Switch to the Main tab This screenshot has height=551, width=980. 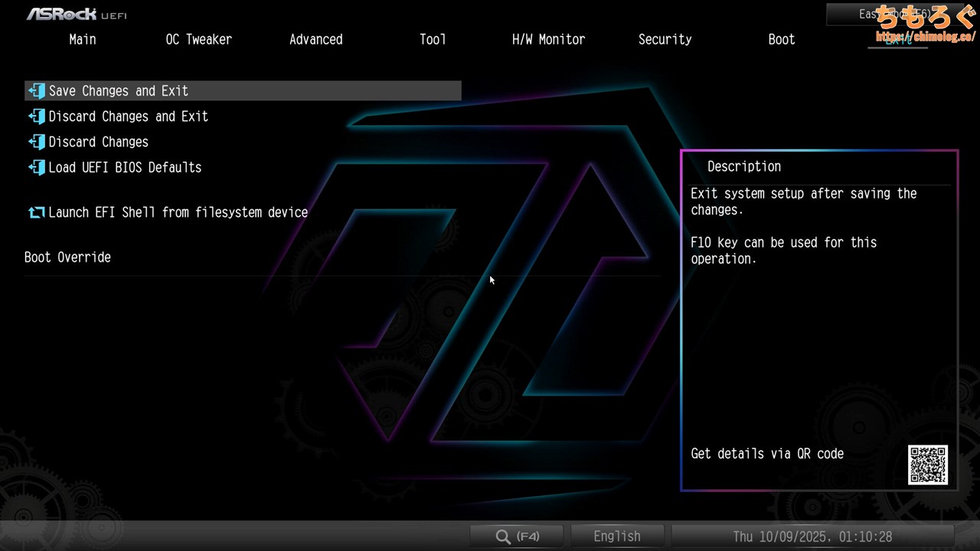point(83,40)
